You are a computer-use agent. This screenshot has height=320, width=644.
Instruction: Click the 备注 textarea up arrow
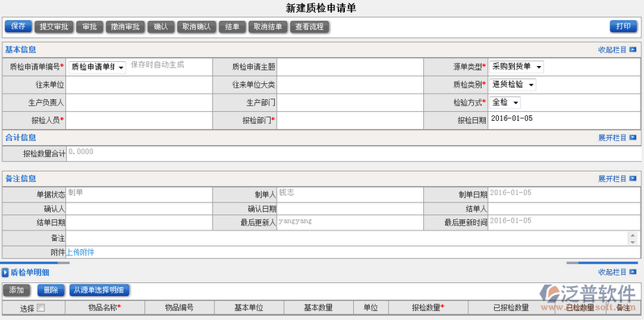(x=633, y=235)
